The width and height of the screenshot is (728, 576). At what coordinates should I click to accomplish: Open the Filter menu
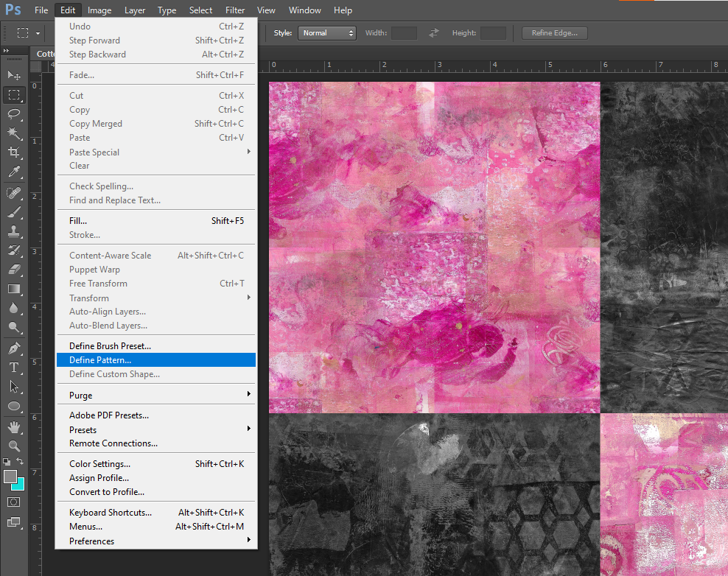coord(235,10)
